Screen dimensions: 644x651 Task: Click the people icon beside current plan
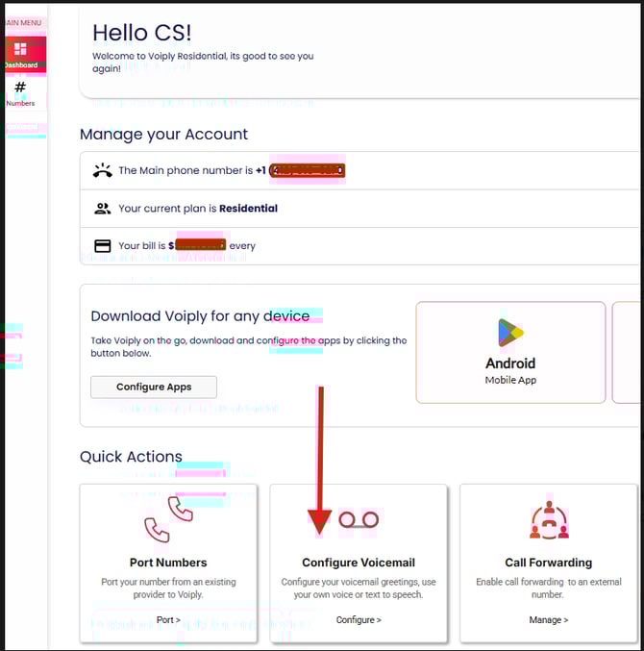point(102,208)
